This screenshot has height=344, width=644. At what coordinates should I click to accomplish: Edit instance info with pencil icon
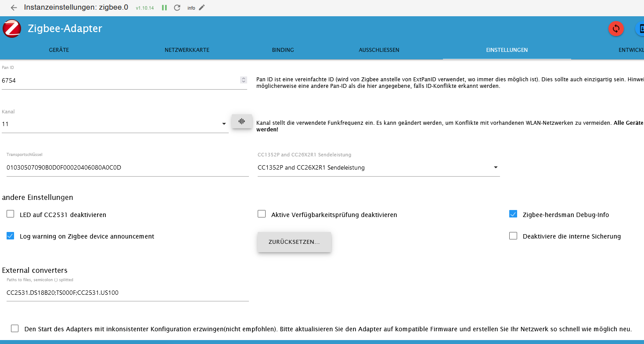(202, 7)
